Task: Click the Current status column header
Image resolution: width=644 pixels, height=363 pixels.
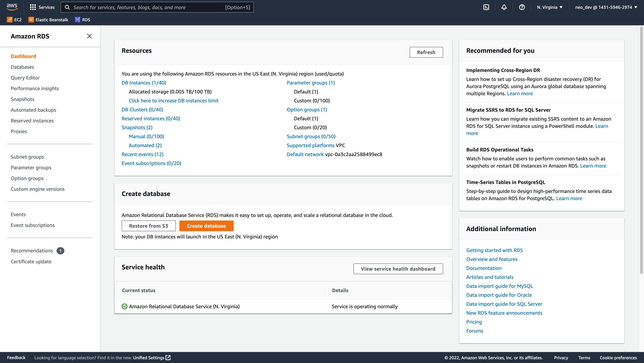Action: (x=139, y=291)
